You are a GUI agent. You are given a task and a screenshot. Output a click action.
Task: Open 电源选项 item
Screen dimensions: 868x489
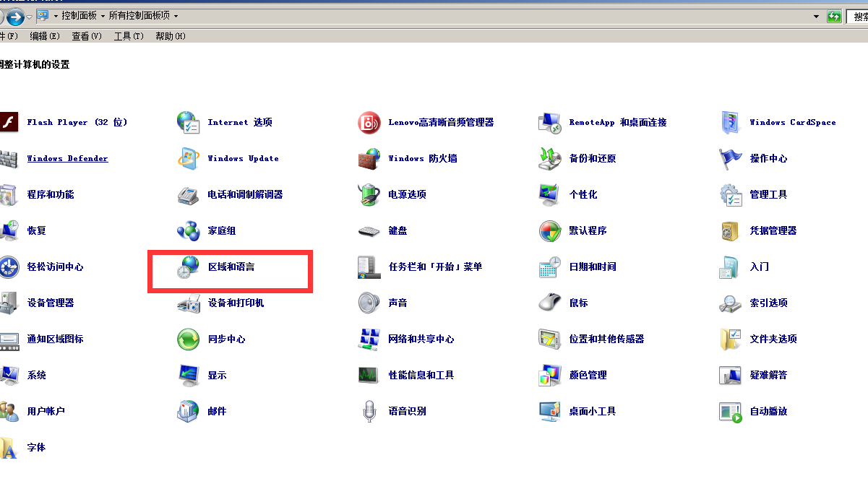point(392,194)
